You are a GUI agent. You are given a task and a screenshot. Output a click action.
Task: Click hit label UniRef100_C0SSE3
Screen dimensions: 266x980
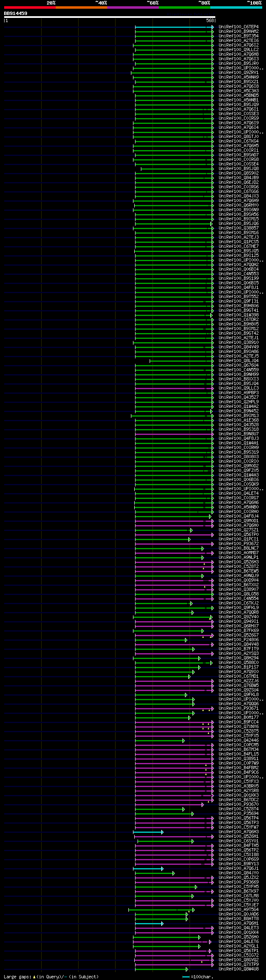239,114
